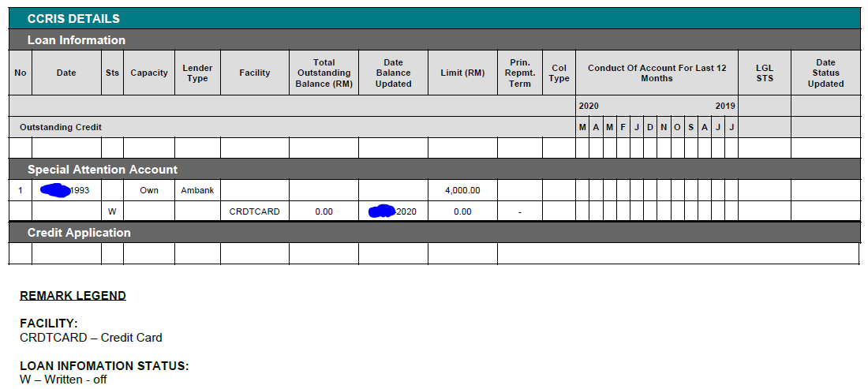
Task: Click the Special Attention Account section header
Action: 103,170
